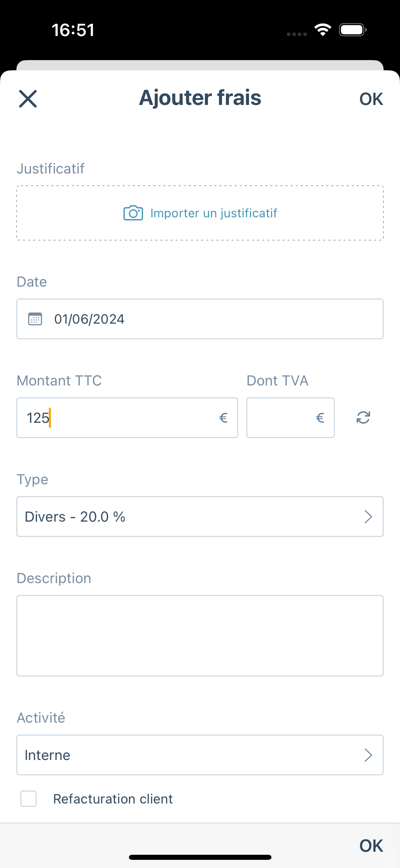Image resolution: width=400 pixels, height=868 pixels.
Task: Confirm with the top OK button
Action: (371, 99)
